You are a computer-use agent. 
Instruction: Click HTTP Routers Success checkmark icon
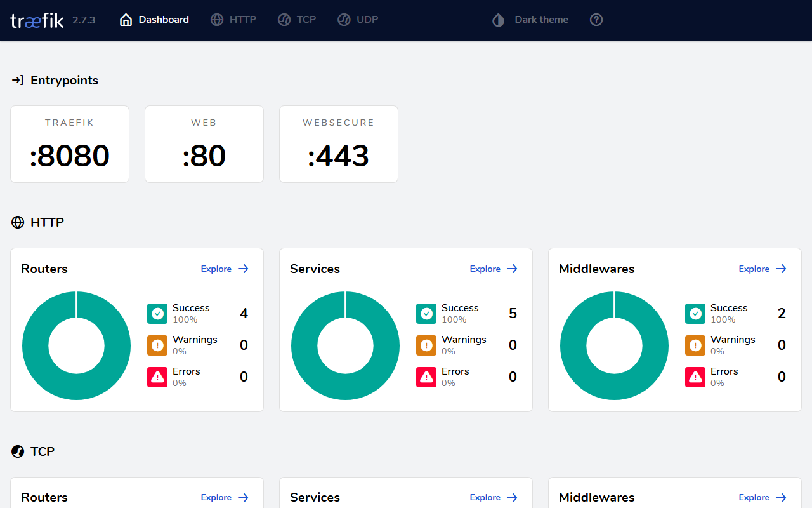pyautogui.click(x=157, y=314)
